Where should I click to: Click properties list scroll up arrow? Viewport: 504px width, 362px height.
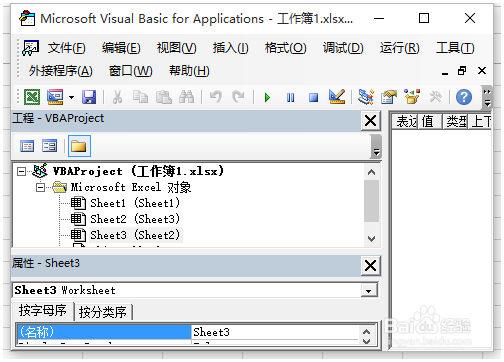tap(367, 332)
